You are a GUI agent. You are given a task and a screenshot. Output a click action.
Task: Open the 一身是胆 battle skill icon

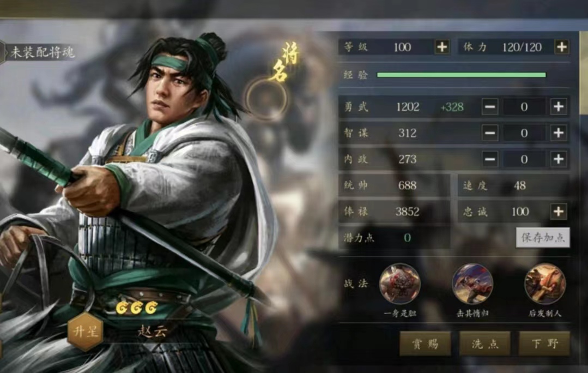coord(399,284)
